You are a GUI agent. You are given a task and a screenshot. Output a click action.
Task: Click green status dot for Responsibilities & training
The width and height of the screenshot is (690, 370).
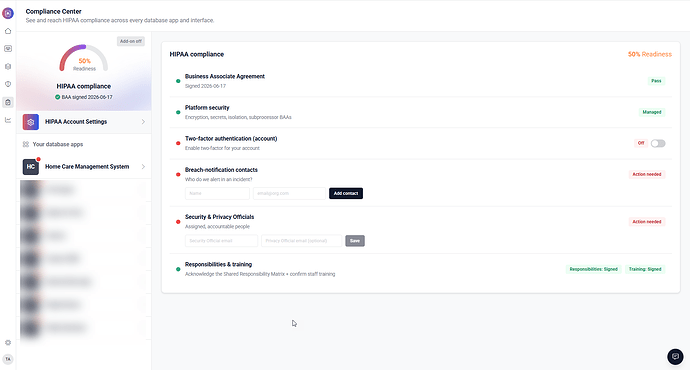tap(178, 269)
